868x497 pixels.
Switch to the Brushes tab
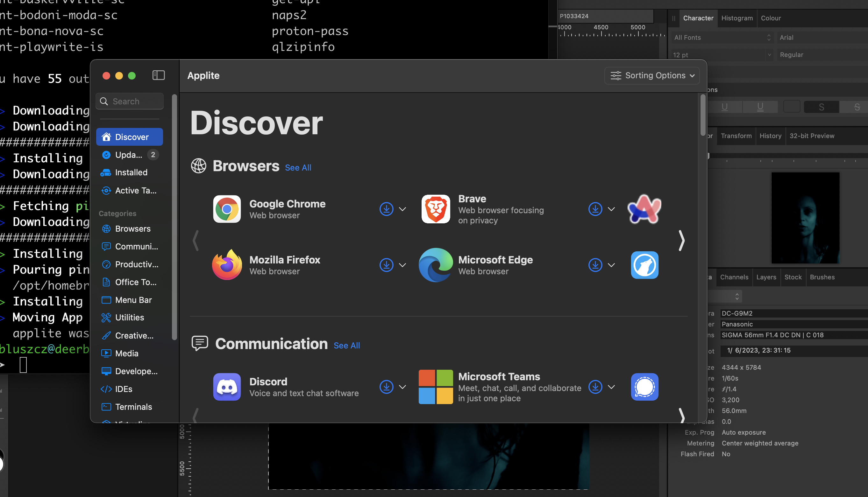coord(822,277)
